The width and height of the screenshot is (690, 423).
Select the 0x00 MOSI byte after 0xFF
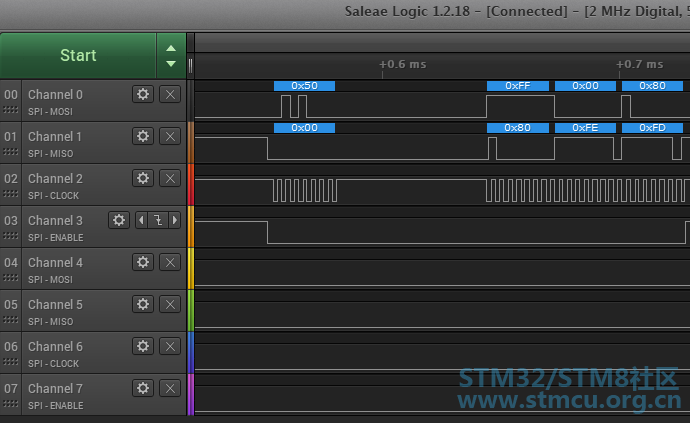(x=585, y=86)
